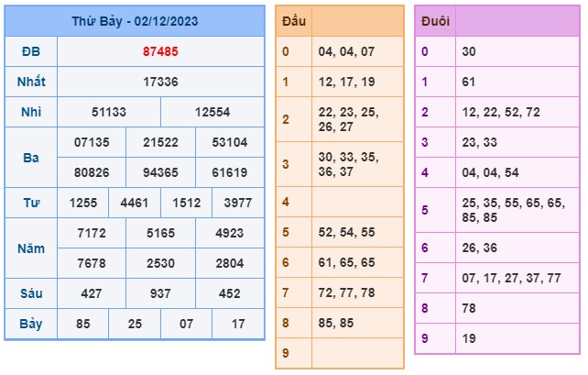Click the Đầu column header
Screen dimensions: 588x375
294,21
